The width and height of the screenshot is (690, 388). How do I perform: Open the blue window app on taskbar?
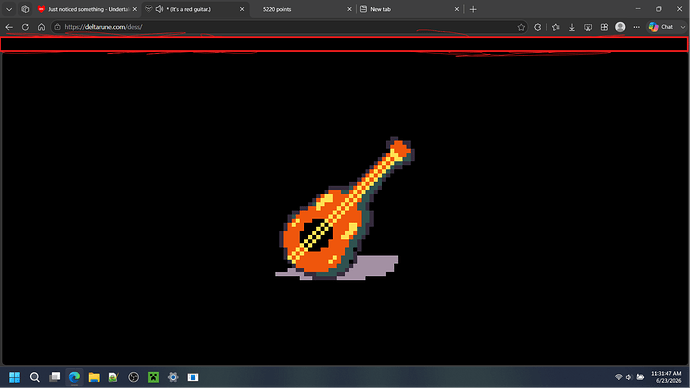[x=193, y=377]
